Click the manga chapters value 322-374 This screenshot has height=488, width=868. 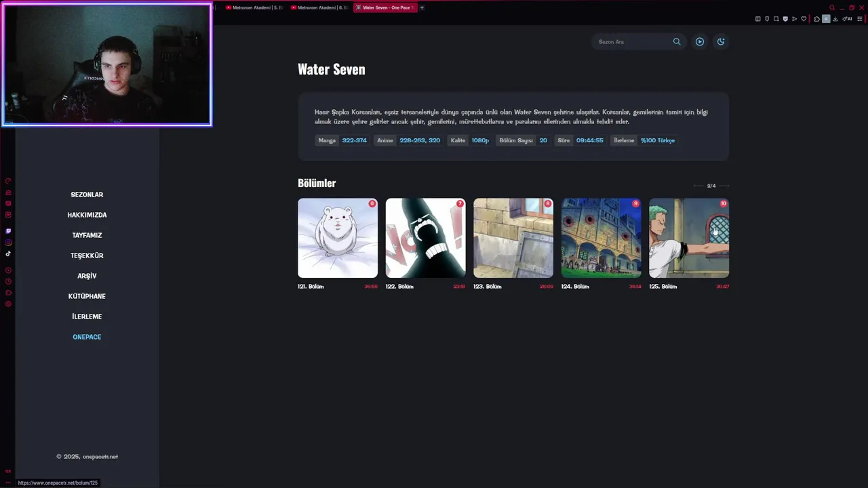[355, 140]
